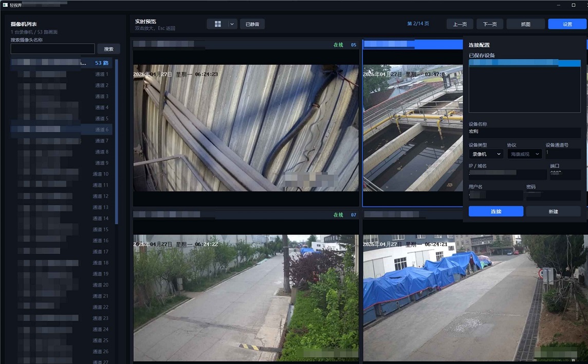588x364 pixels.
Task: Click the 轻视界 app icon in title bar
Action: tap(5, 5)
